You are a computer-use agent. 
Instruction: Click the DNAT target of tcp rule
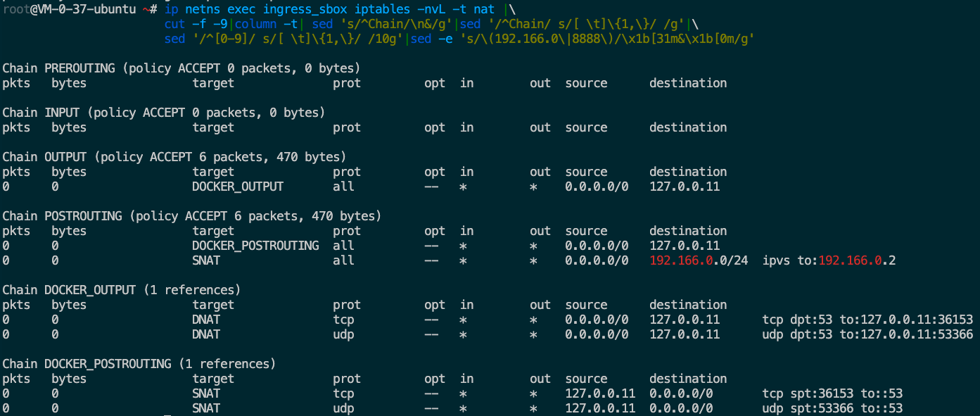click(x=205, y=320)
